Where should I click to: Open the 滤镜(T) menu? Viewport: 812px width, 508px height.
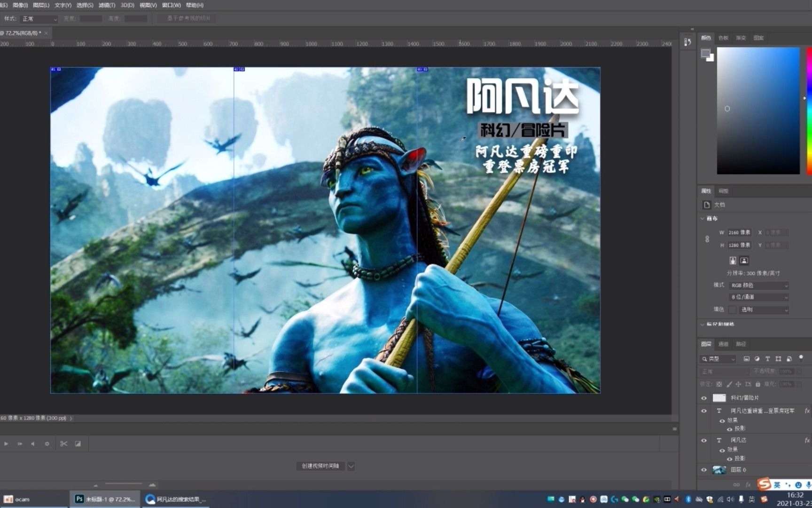point(107,5)
